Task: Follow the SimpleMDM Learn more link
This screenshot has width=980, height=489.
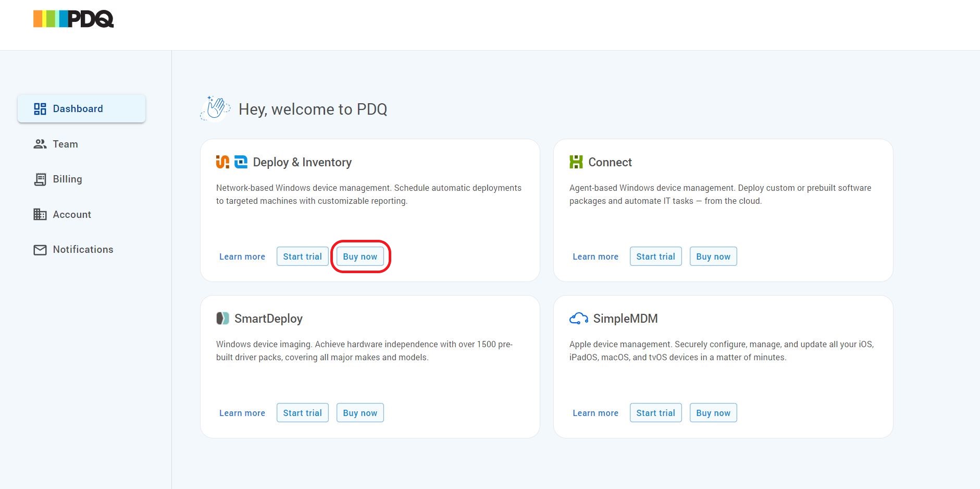Action: [x=596, y=413]
